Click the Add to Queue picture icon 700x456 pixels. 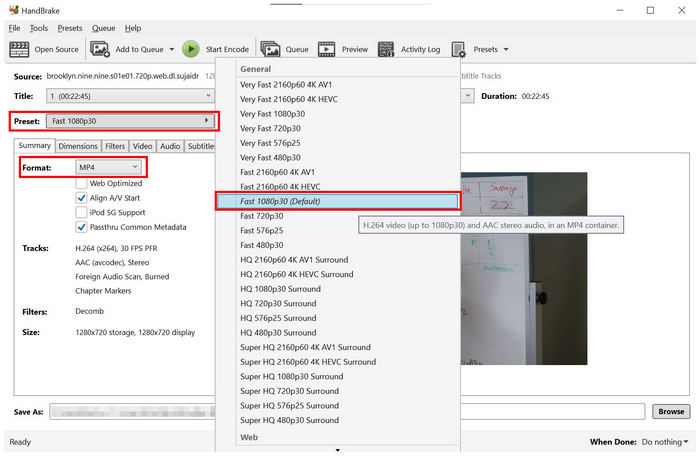tap(100, 49)
